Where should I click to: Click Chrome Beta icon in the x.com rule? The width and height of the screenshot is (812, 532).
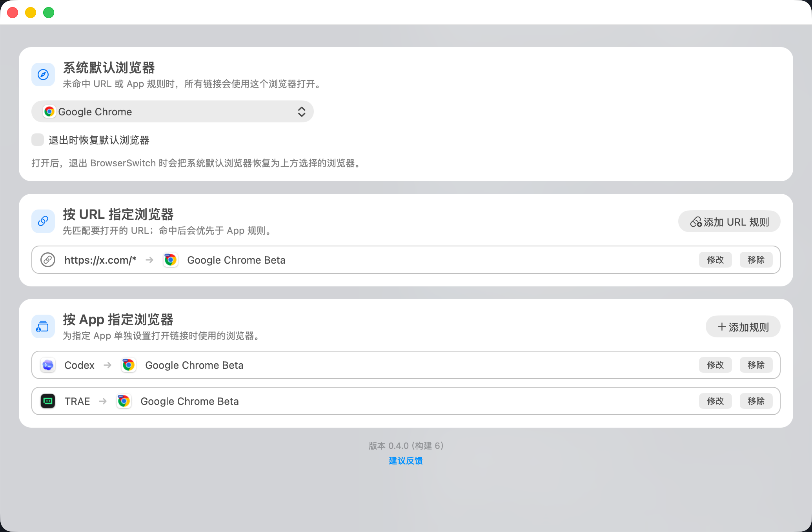point(170,260)
